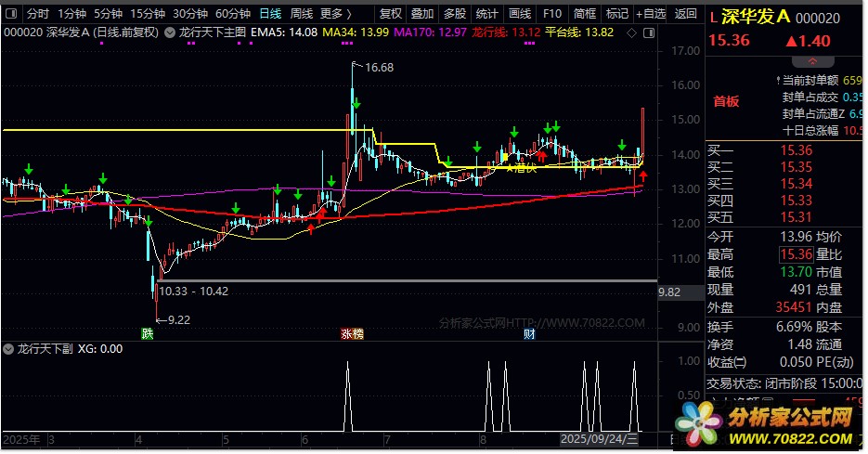Click the 10.33 - 10.42 gap label
Viewport: 868px width, 454px height.
tap(194, 292)
